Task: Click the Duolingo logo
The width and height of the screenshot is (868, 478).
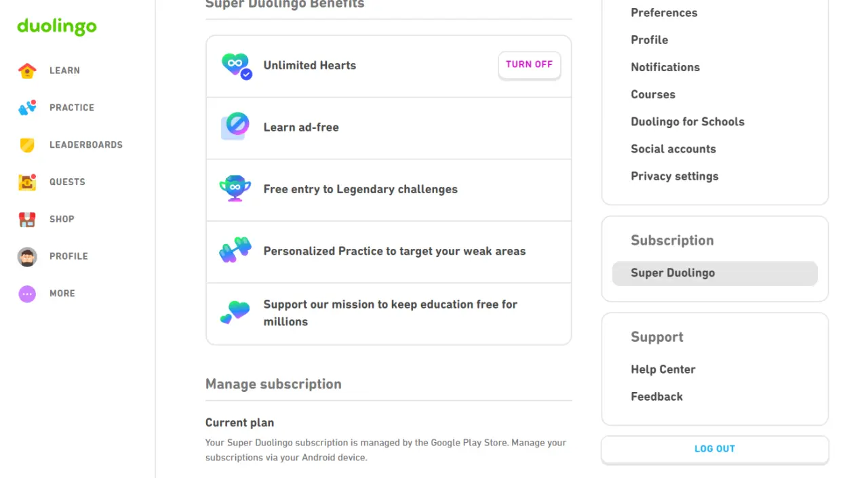Action: pos(57,27)
